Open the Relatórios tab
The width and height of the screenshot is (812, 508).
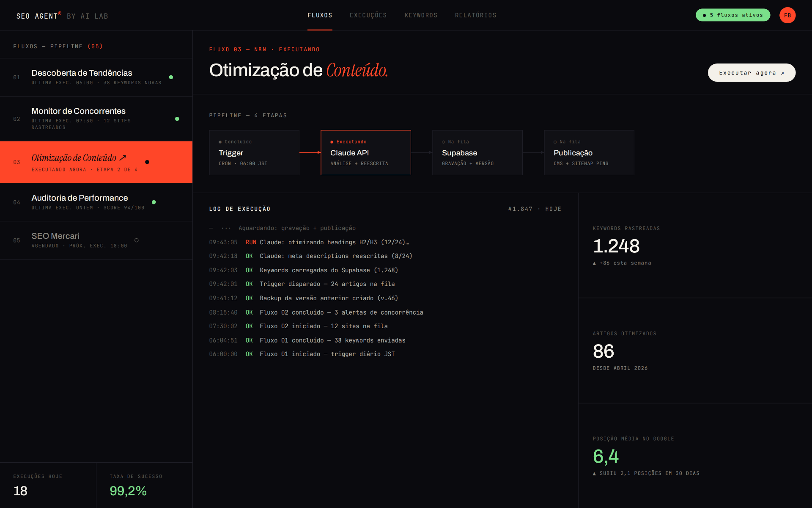(475, 15)
